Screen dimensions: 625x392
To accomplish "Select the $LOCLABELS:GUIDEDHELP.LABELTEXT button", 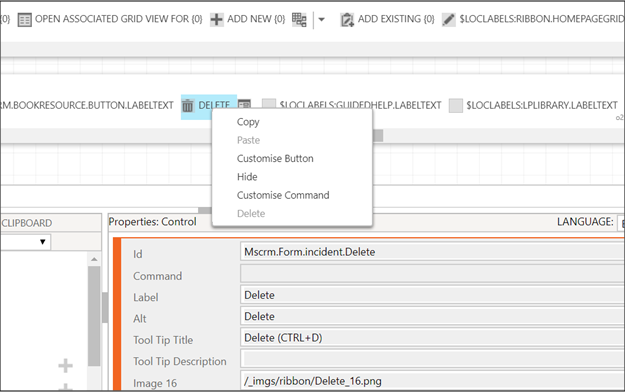I will coord(352,105).
